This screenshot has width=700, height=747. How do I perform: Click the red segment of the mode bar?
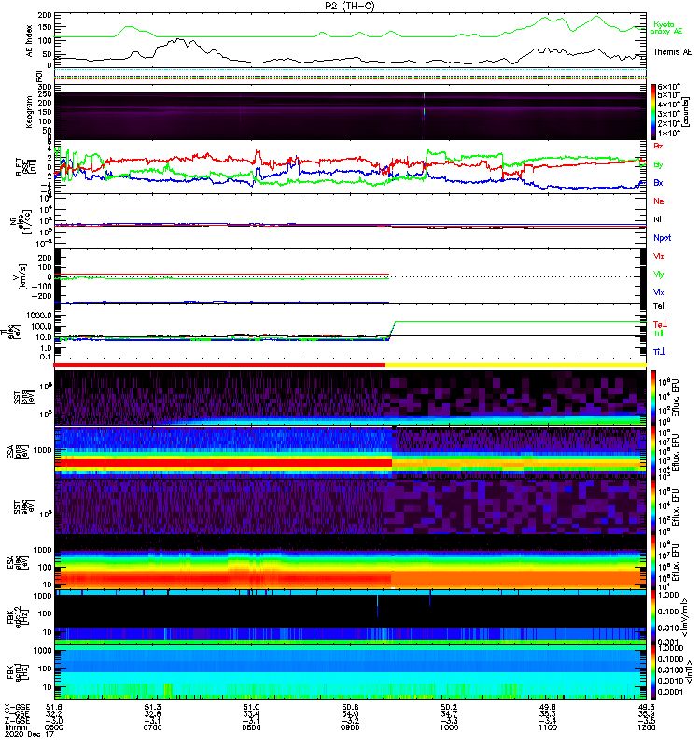[221, 365]
